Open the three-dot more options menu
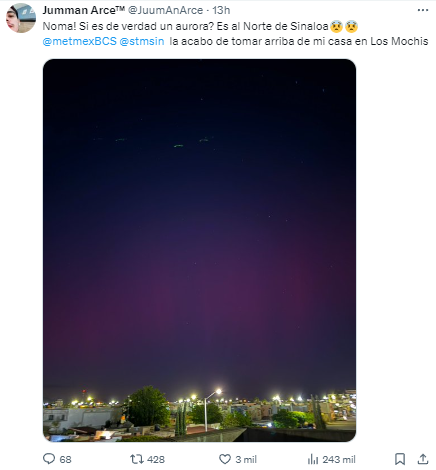 423,10
